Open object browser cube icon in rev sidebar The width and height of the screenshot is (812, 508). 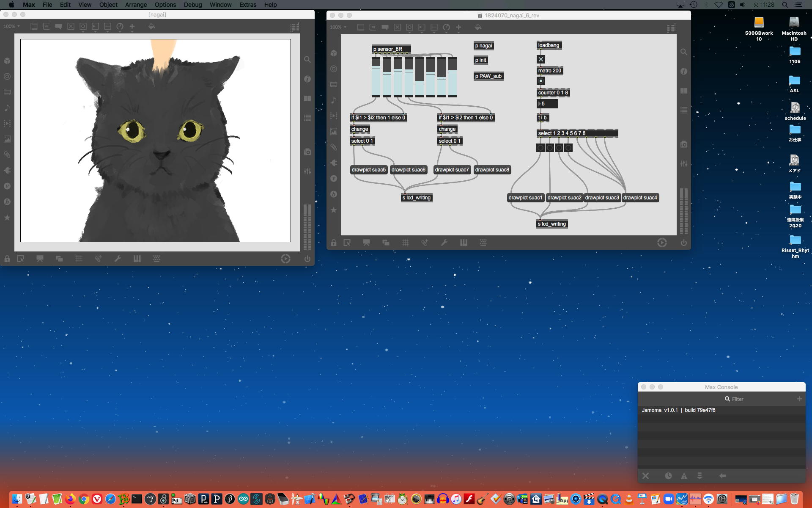pyautogui.click(x=334, y=53)
